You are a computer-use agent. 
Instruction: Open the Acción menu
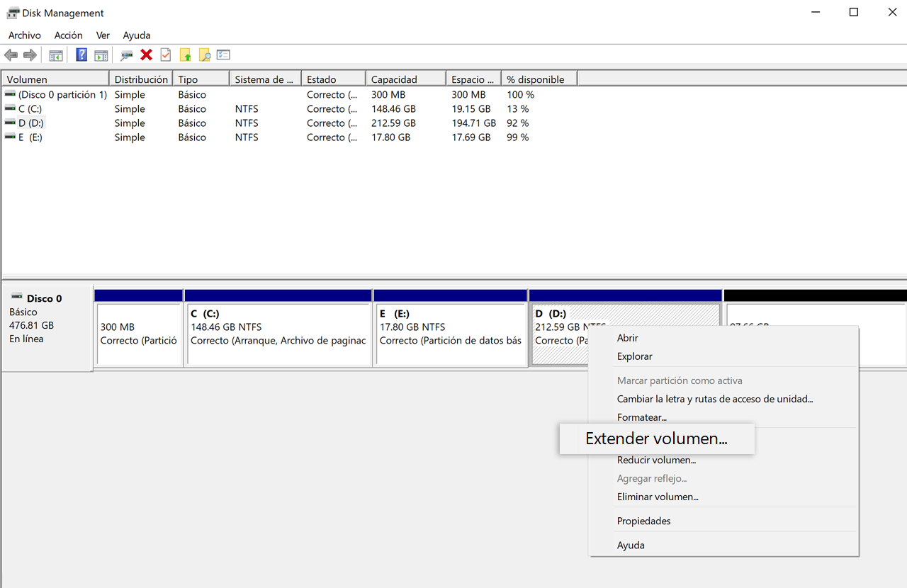coord(69,35)
